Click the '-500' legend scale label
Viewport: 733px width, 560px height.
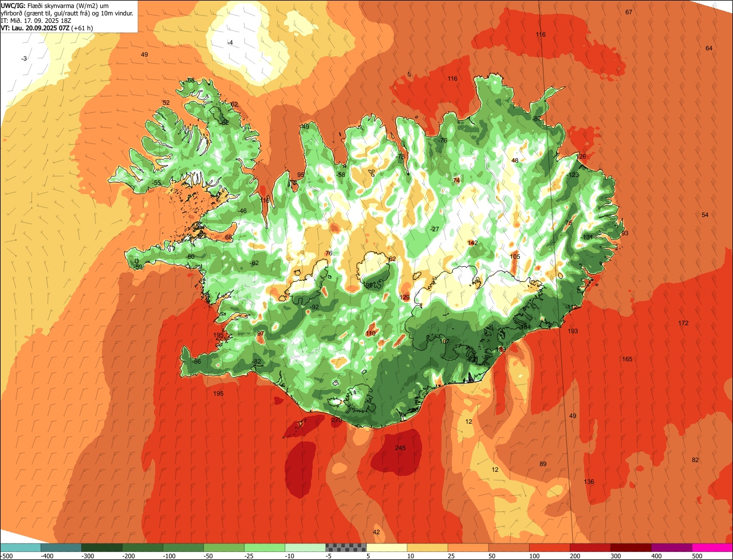point(7,555)
